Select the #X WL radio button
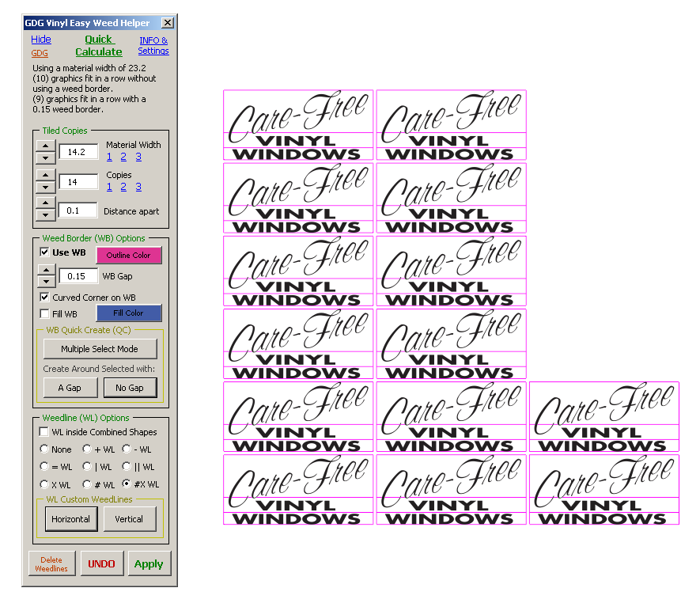700x603 pixels. pyautogui.click(x=127, y=484)
